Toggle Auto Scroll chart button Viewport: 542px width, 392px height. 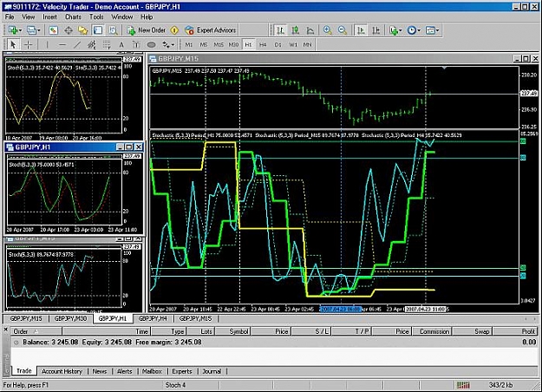361,30
